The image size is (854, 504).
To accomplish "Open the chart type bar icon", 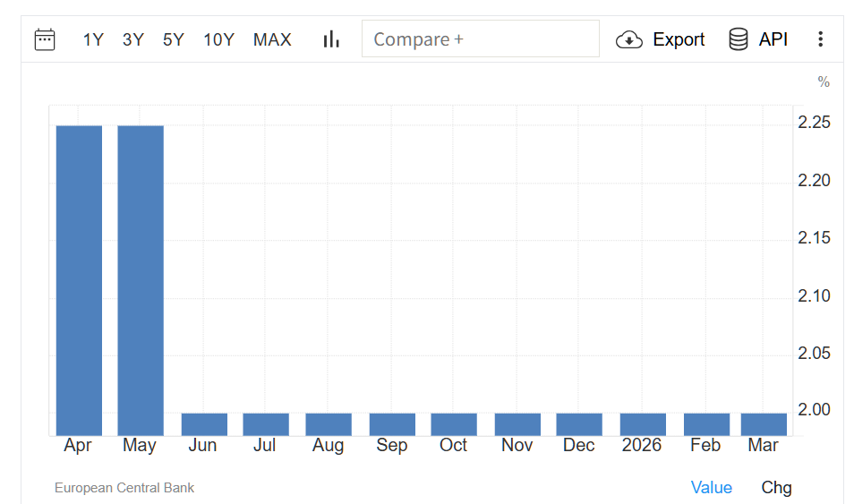I will 332,39.
